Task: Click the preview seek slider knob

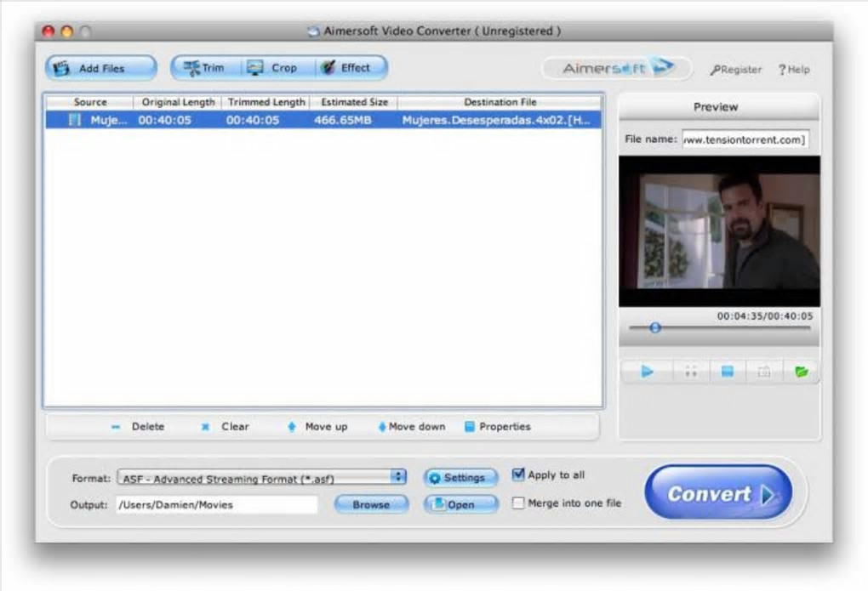Action: click(x=655, y=327)
